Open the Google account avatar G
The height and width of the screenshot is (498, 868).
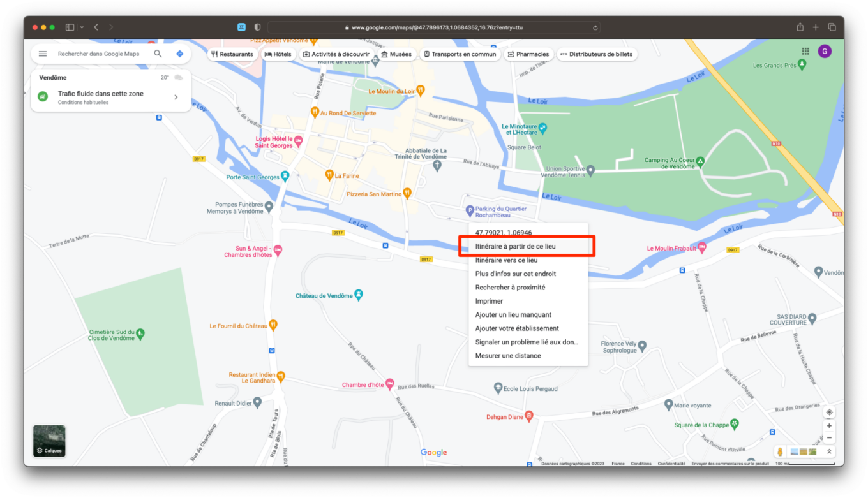click(825, 52)
